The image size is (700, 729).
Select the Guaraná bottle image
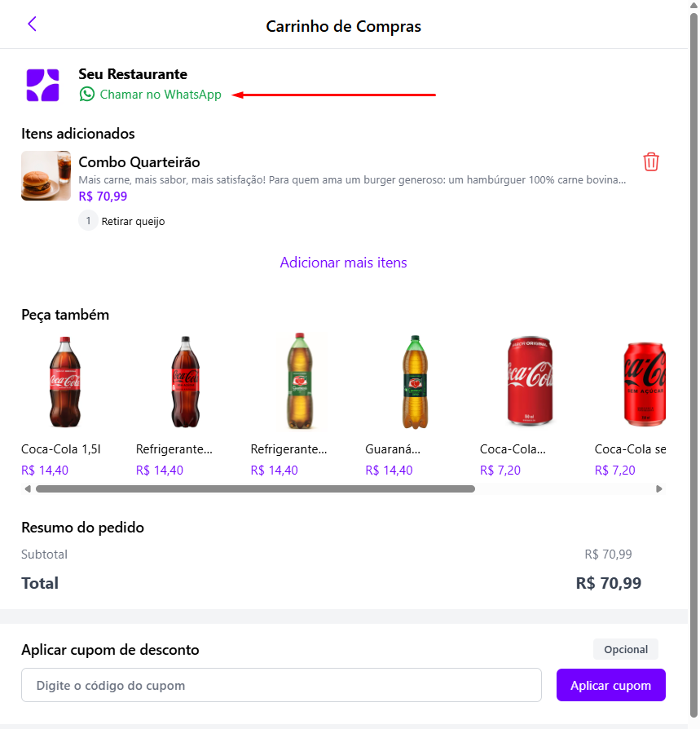[x=415, y=382]
